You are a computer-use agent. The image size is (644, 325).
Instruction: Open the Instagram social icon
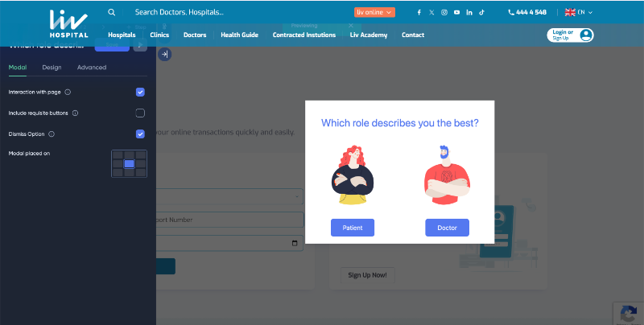coord(444,12)
